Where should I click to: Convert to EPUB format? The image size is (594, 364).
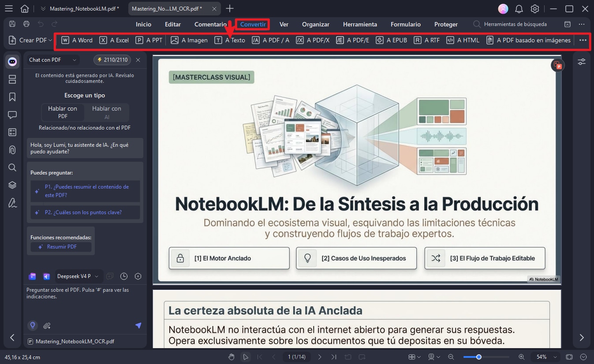click(x=391, y=40)
